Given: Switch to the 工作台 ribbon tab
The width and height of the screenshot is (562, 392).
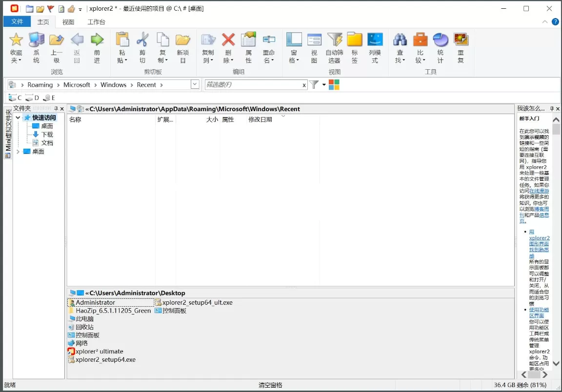Looking at the screenshot, I should click(96, 21).
